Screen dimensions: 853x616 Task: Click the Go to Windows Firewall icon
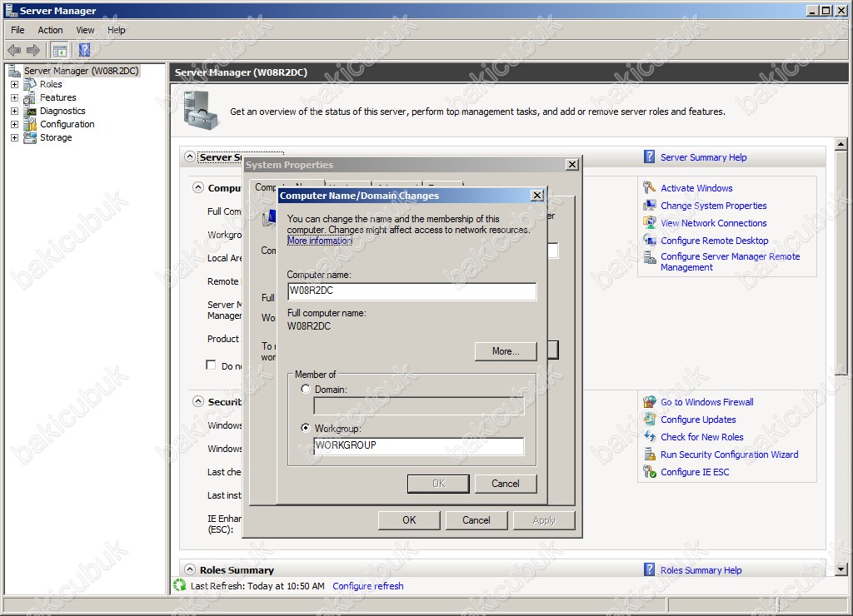point(650,402)
